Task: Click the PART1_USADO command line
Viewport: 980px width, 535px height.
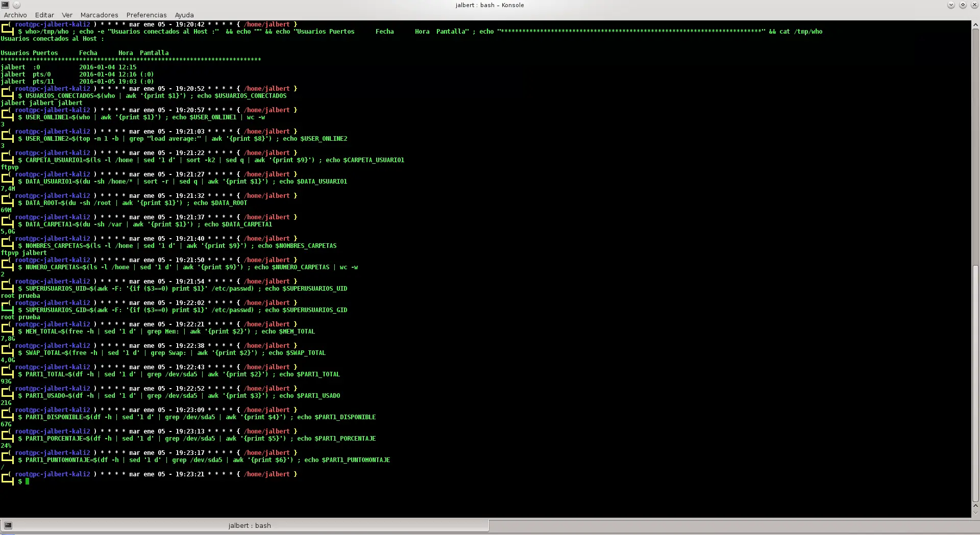Action: 179,396
